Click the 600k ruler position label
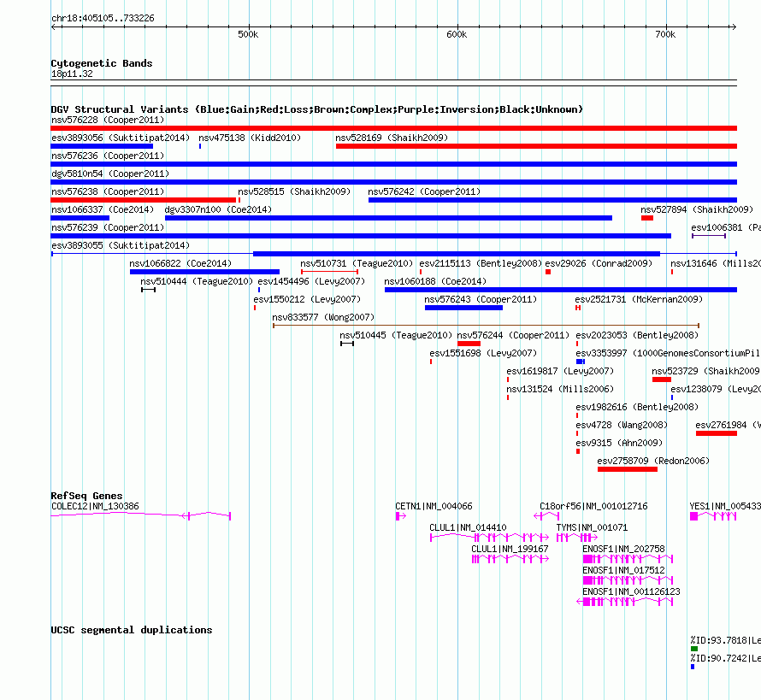 coord(457,34)
